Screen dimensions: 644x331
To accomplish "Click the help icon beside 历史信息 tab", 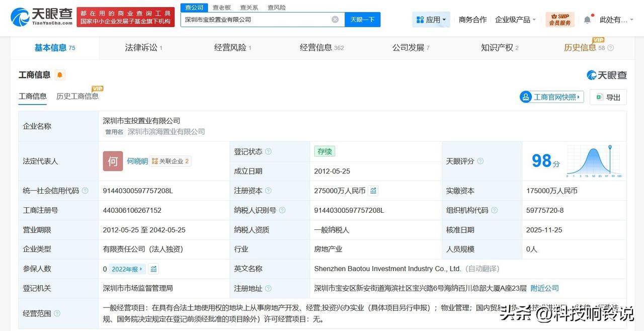I will point(611,48).
